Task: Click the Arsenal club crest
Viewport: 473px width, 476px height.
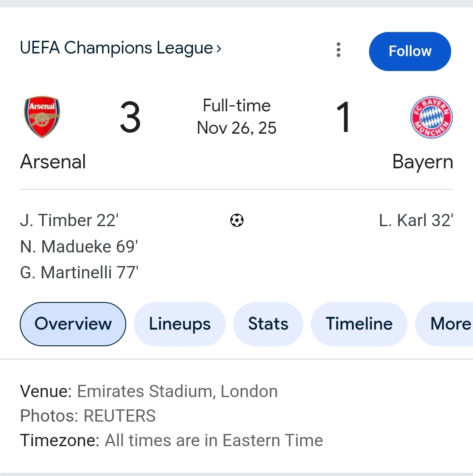Action: point(42,117)
